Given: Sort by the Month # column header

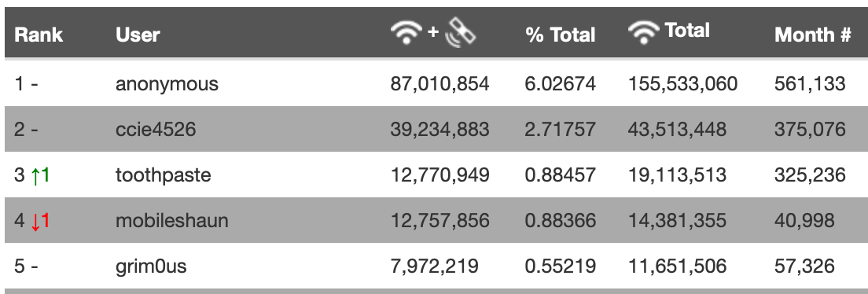Looking at the screenshot, I should click(812, 35).
